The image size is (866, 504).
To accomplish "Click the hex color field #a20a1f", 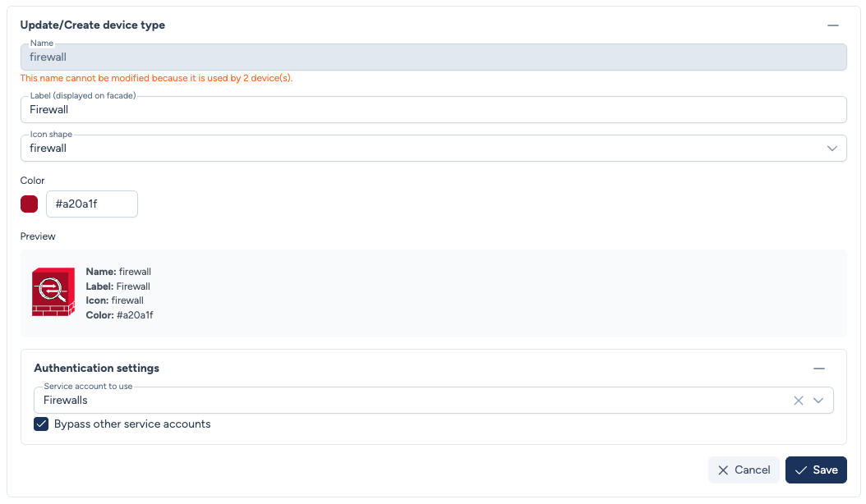I will (91, 204).
